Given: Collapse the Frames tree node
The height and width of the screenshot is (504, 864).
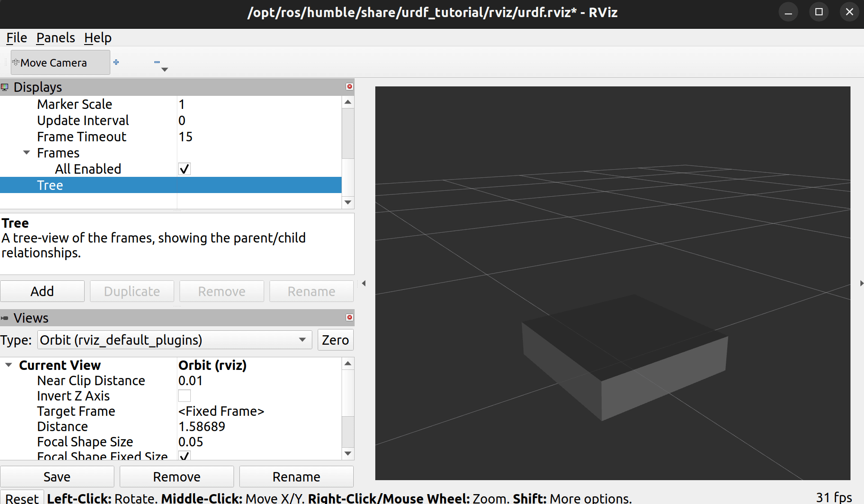Looking at the screenshot, I should [x=27, y=153].
